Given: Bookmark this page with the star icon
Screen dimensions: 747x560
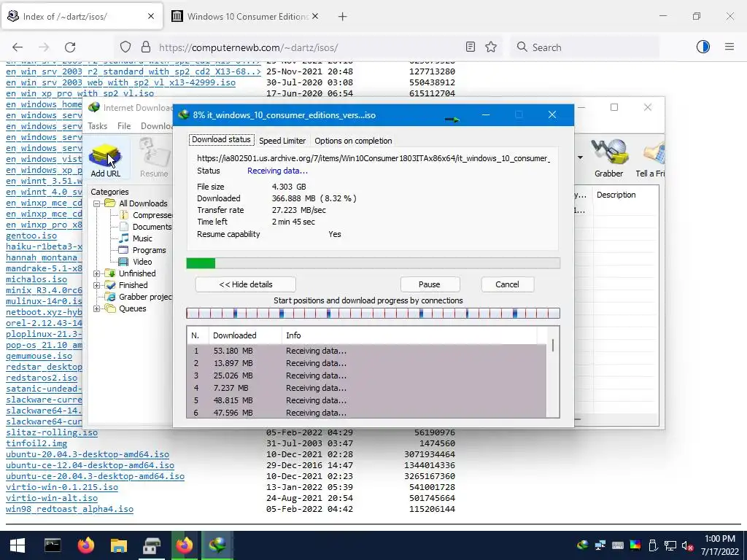Looking at the screenshot, I should click(491, 47).
